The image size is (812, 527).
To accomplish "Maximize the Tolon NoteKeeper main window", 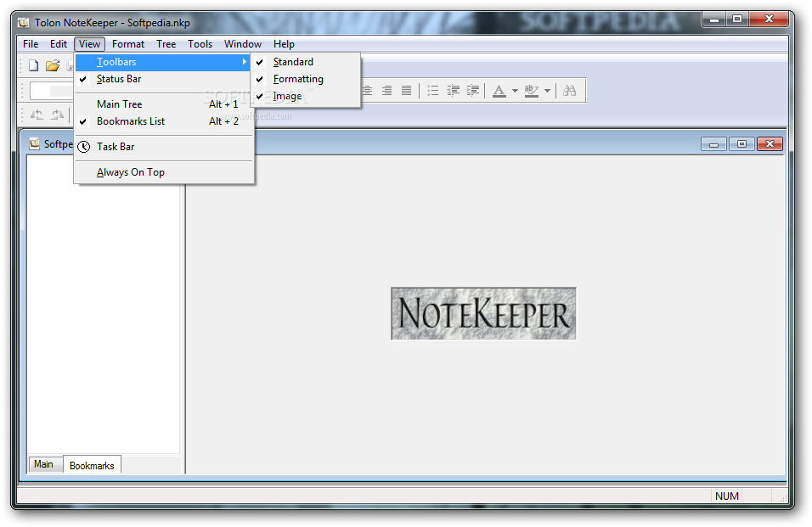I will (737, 20).
